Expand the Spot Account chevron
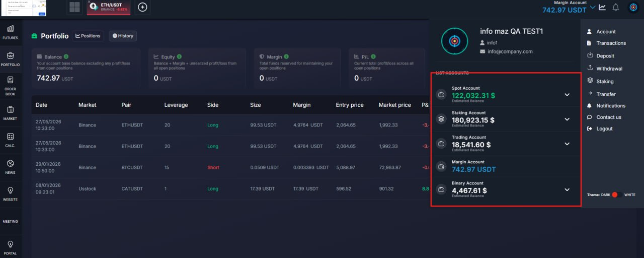 [567, 94]
